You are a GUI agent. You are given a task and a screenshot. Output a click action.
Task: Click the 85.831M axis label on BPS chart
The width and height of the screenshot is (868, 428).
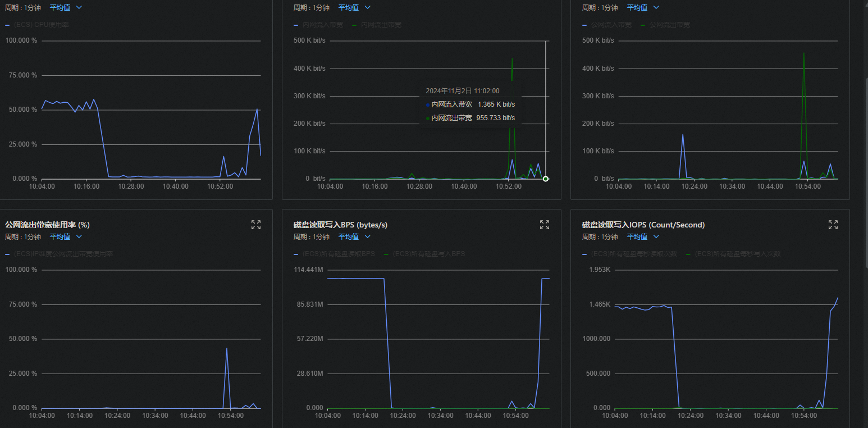[310, 304]
